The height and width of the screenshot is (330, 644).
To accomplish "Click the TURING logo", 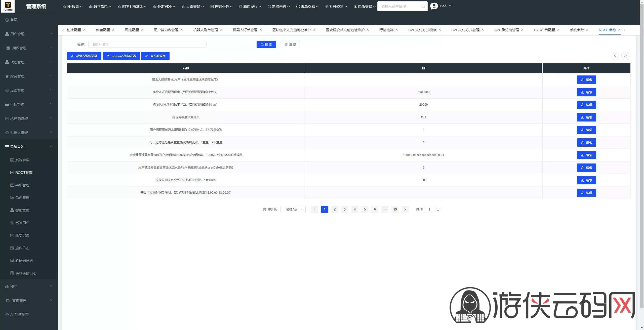I will point(8,6).
